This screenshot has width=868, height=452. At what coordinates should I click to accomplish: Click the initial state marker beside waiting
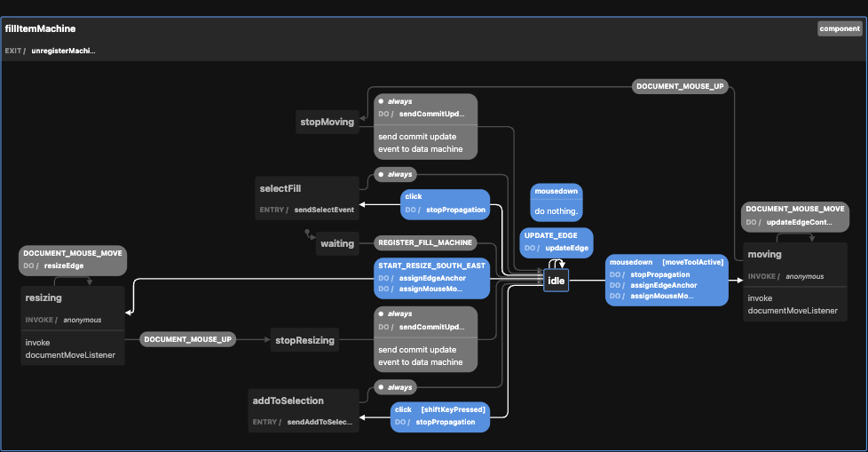tap(307, 234)
